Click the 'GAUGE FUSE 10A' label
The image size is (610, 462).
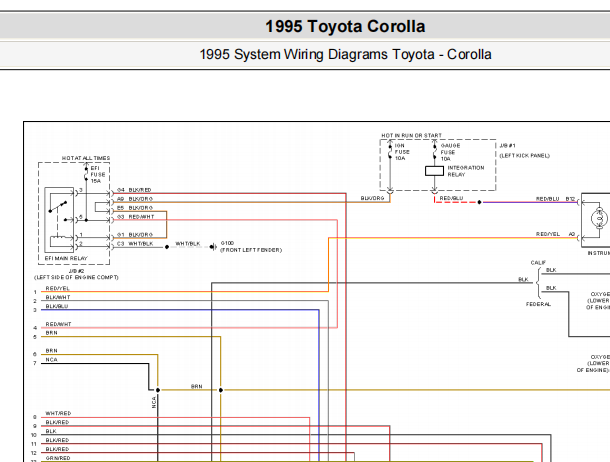450,152
